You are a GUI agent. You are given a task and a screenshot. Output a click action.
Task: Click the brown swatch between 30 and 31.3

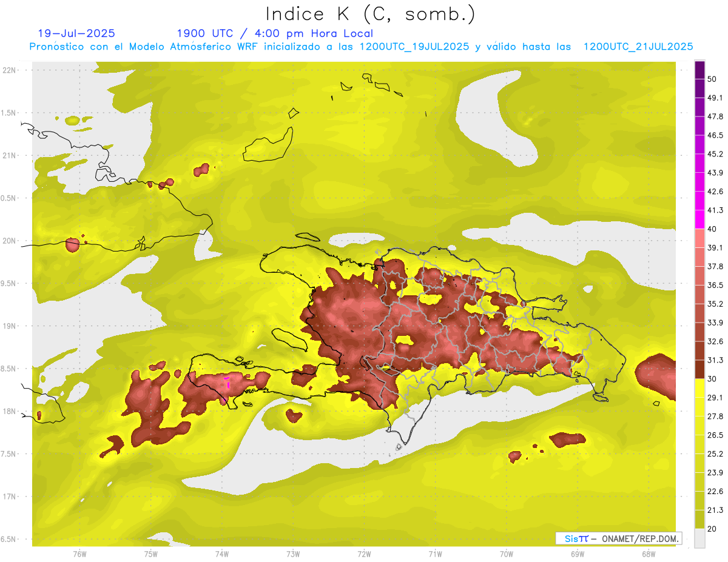699,369
